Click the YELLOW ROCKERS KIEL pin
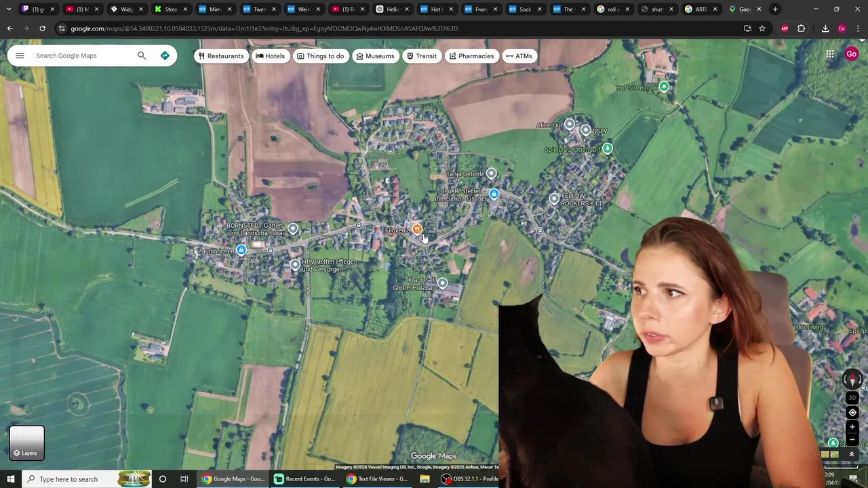The width and height of the screenshot is (868, 488). (x=554, y=199)
